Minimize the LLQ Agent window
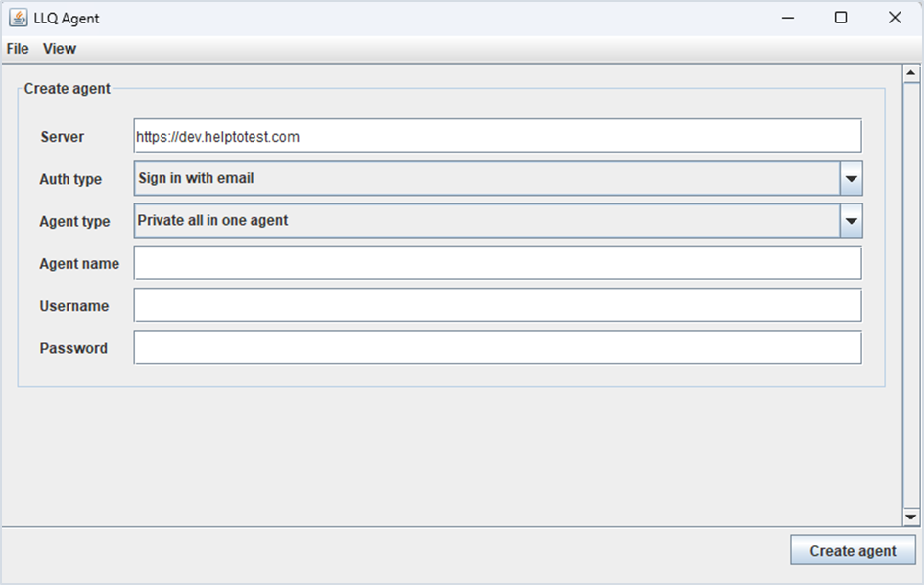The image size is (924, 585). click(x=786, y=18)
